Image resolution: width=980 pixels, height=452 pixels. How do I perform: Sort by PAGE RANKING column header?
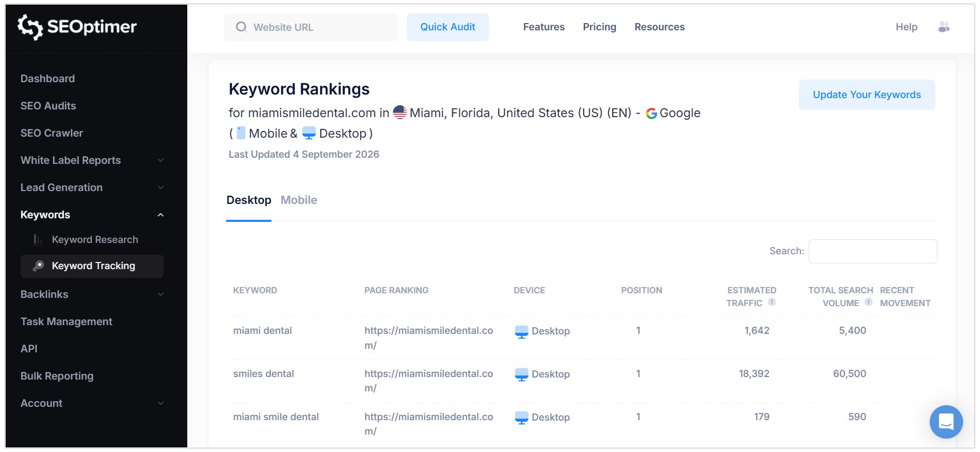pyautogui.click(x=397, y=290)
